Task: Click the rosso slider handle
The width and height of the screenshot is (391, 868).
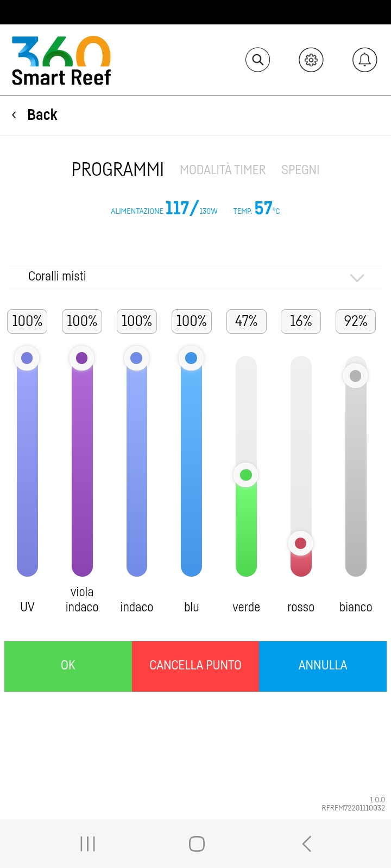Action: tap(300, 543)
